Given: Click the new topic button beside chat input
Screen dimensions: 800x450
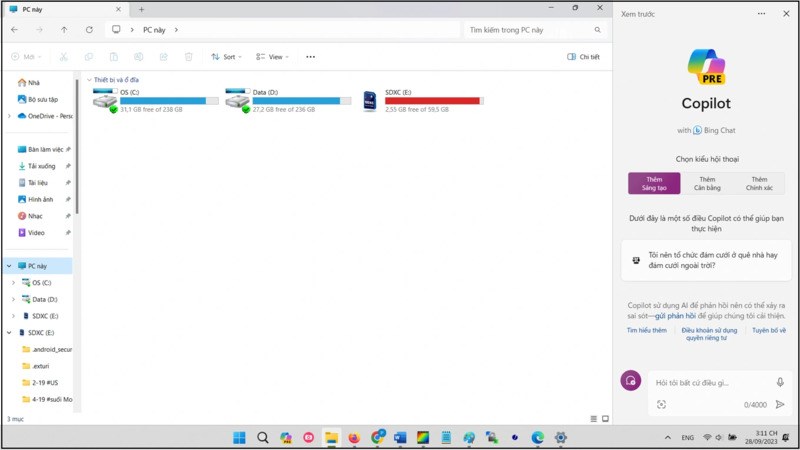Looking at the screenshot, I should click(630, 381).
